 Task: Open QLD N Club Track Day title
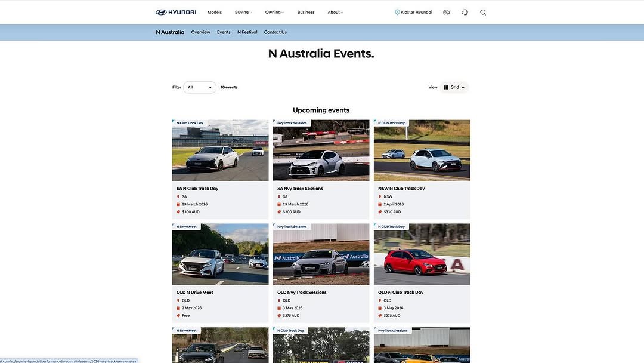coord(401,293)
